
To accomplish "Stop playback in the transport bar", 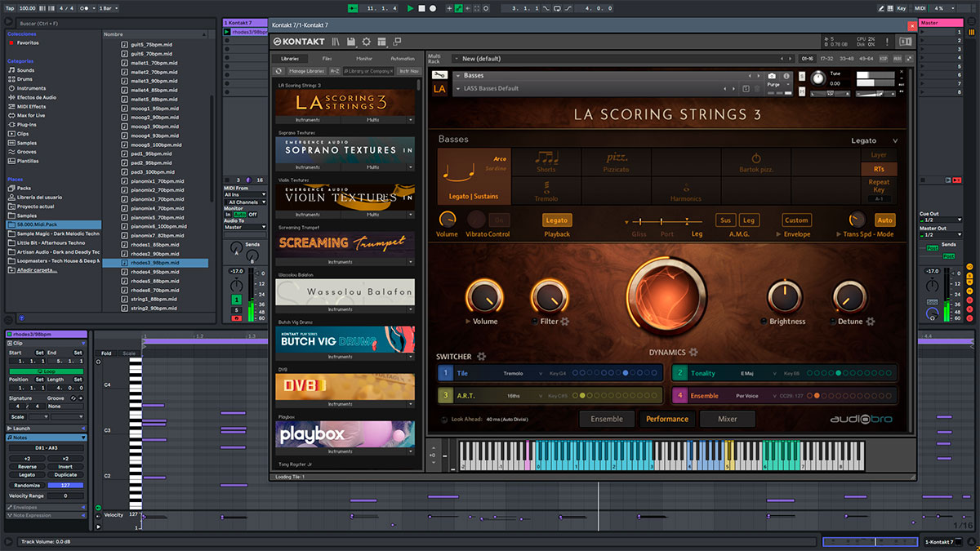I will (x=421, y=8).
